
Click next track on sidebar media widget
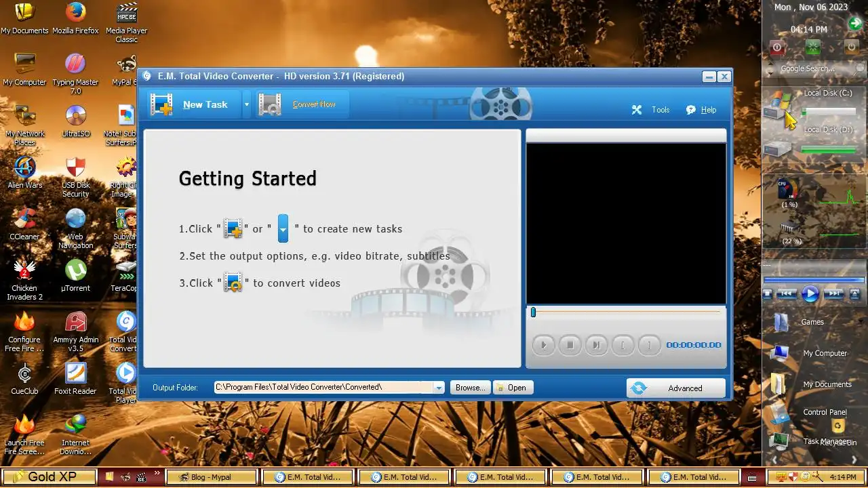[x=833, y=293]
